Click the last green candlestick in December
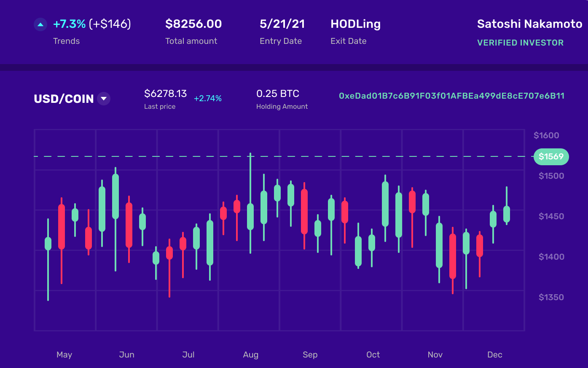This screenshot has height=368, width=588. click(x=507, y=214)
